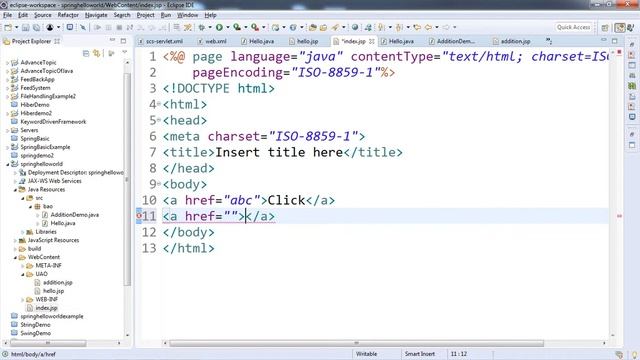Show the hidden editor tabs list
Viewport: 640px width, 360px height.
click(549, 41)
